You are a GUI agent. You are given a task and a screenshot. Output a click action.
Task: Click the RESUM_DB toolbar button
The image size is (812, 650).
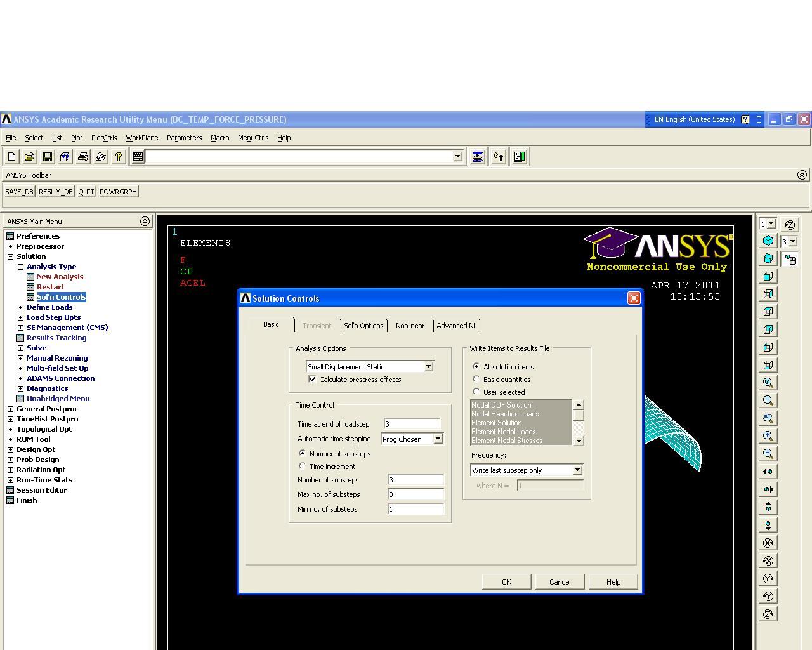tap(55, 192)
